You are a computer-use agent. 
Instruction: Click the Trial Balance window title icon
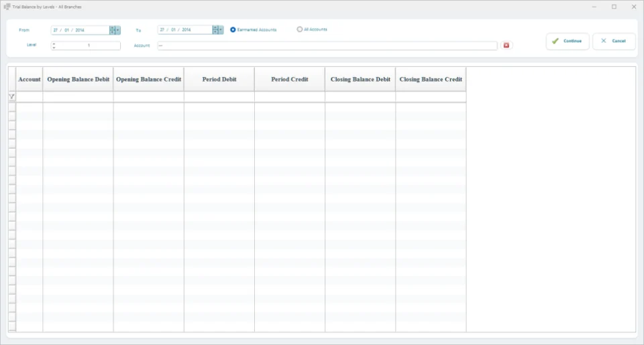tap(7, 7)
